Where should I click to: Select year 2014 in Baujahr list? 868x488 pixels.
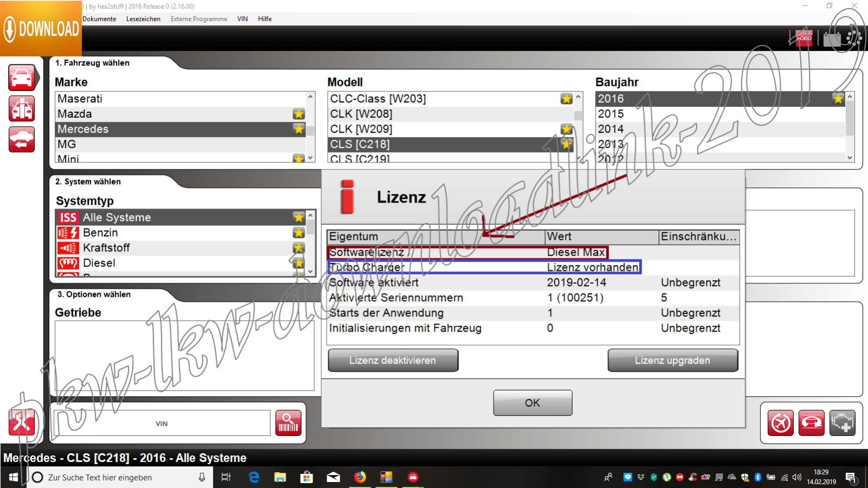pos(720,129)
